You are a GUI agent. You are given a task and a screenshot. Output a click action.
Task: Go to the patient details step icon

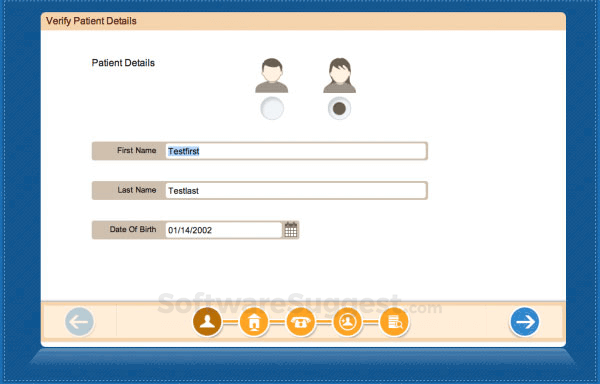207,322
